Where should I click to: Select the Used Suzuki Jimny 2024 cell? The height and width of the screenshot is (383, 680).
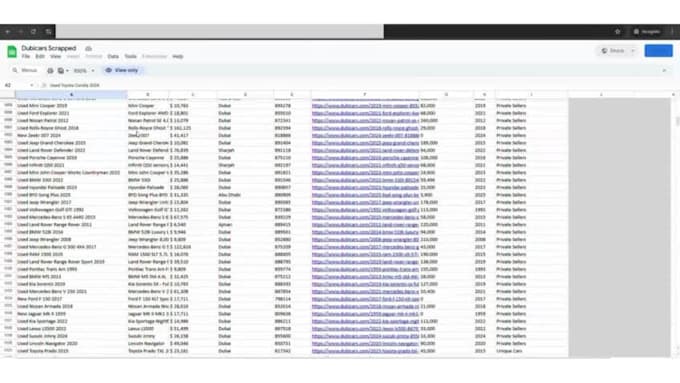click(x=71, y=336)
